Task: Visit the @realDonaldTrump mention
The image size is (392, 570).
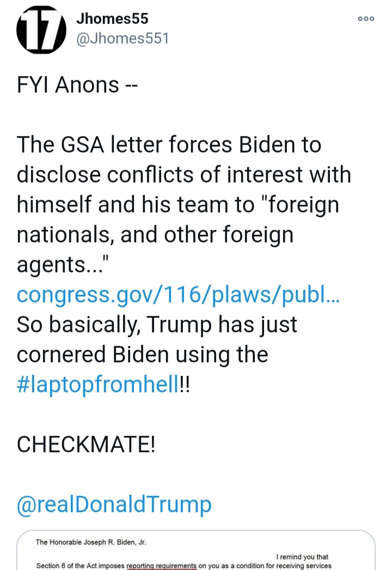Action: click(114, 504)
